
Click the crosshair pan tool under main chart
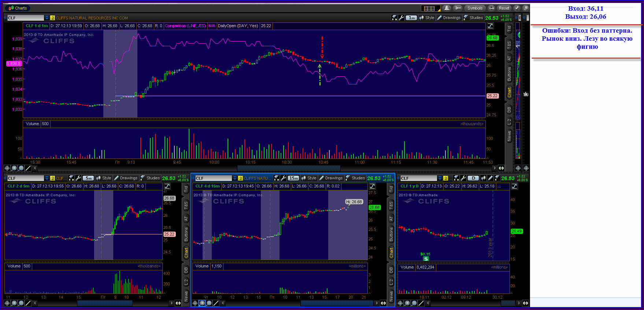(x=7, y=168)
